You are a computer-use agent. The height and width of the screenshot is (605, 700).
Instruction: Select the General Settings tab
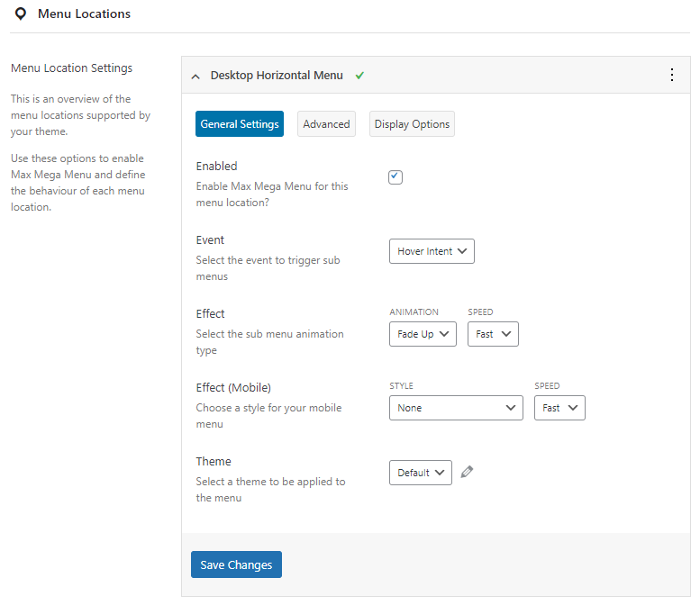pos(240,124)
